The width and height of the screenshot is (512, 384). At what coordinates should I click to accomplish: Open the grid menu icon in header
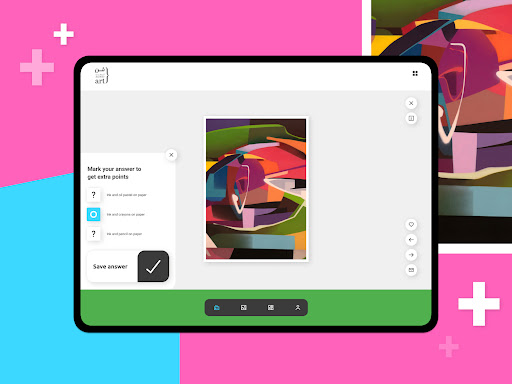click(x=415, y=73)
